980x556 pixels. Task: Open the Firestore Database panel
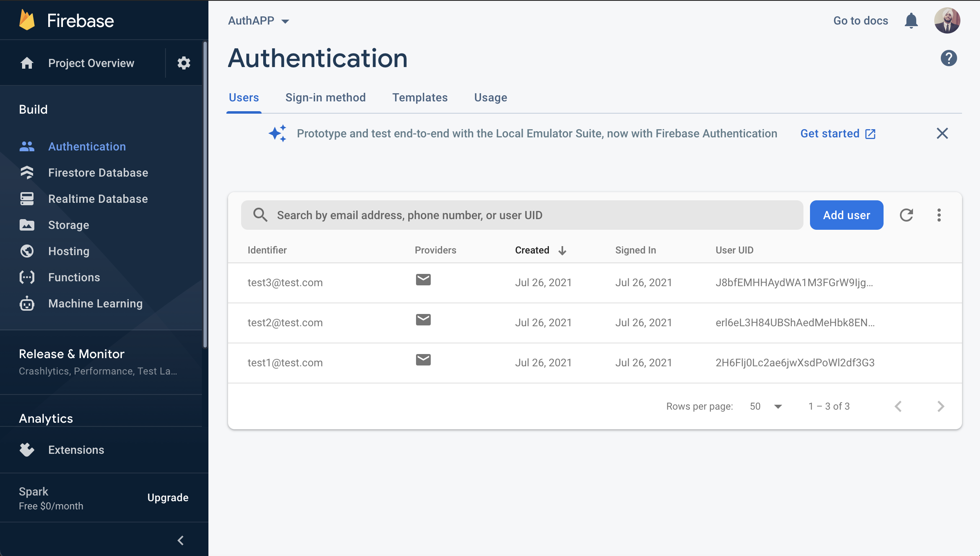pos(98,173)
